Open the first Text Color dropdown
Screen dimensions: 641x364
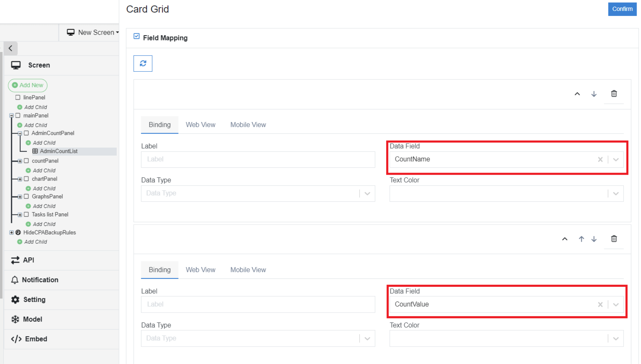tap(615, 193)
